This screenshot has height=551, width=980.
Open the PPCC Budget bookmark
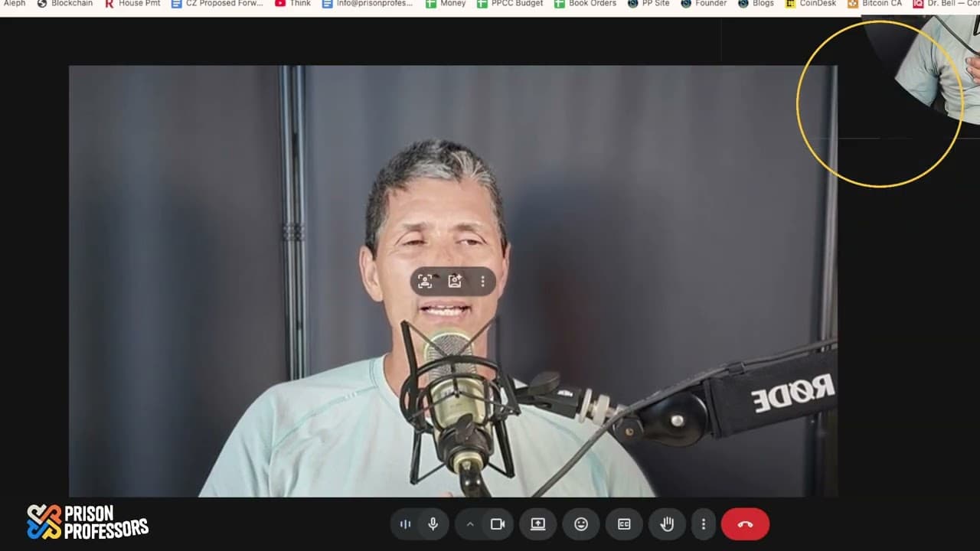[x=510, y=4]
